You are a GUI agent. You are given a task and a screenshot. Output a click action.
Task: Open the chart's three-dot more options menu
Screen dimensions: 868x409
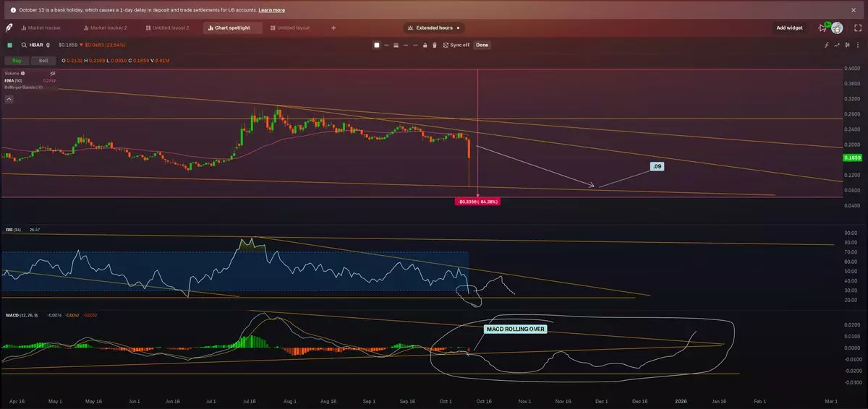[x=859, y=45]
